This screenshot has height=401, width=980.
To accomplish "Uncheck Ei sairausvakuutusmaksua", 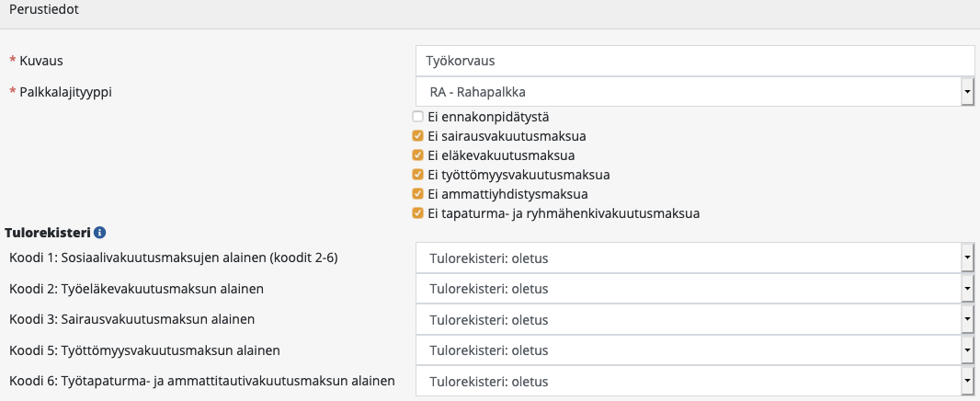I will point(418,136).
